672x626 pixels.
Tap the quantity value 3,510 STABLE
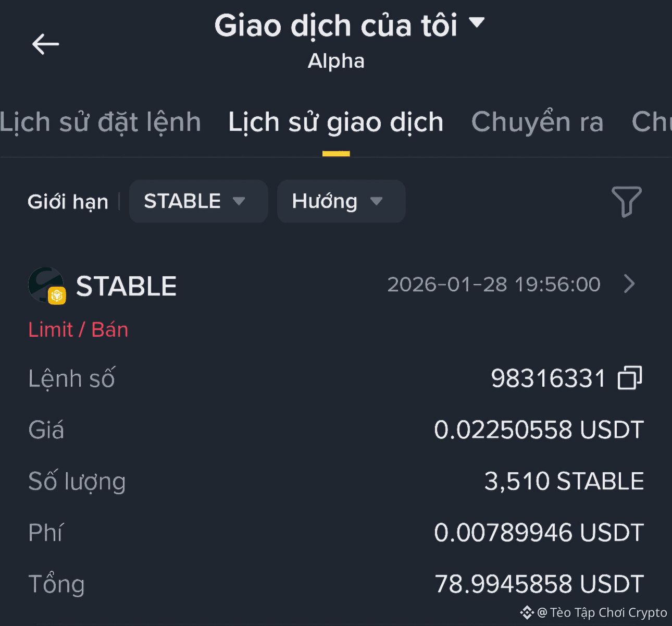point(564,481)
